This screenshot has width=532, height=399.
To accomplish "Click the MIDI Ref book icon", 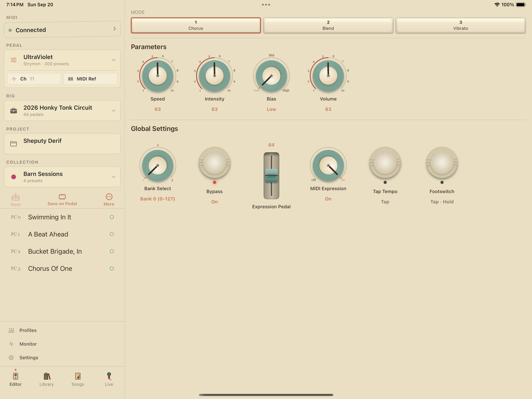I will coord(70,79).
